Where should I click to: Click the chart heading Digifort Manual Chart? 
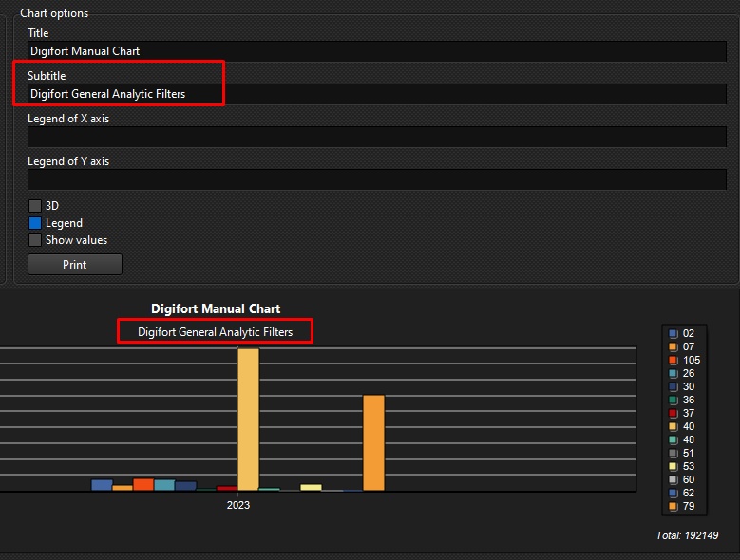(x=216, y=308)
